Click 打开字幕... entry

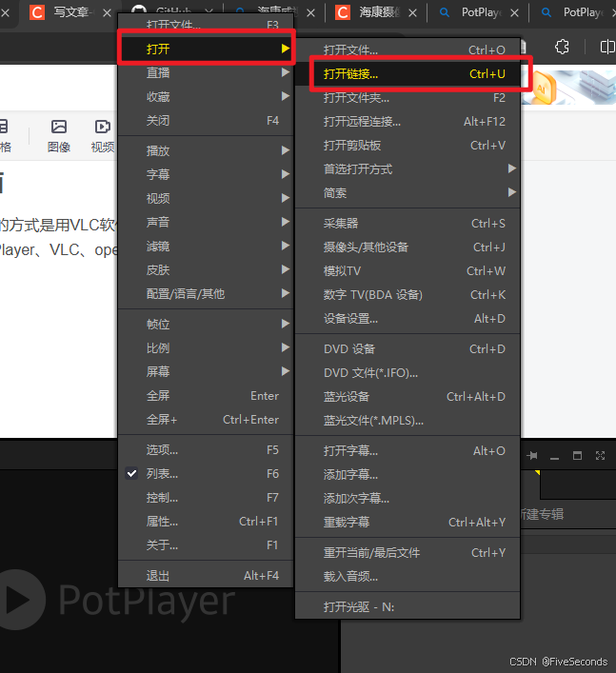pyautogui.click(x=407, y=450)
